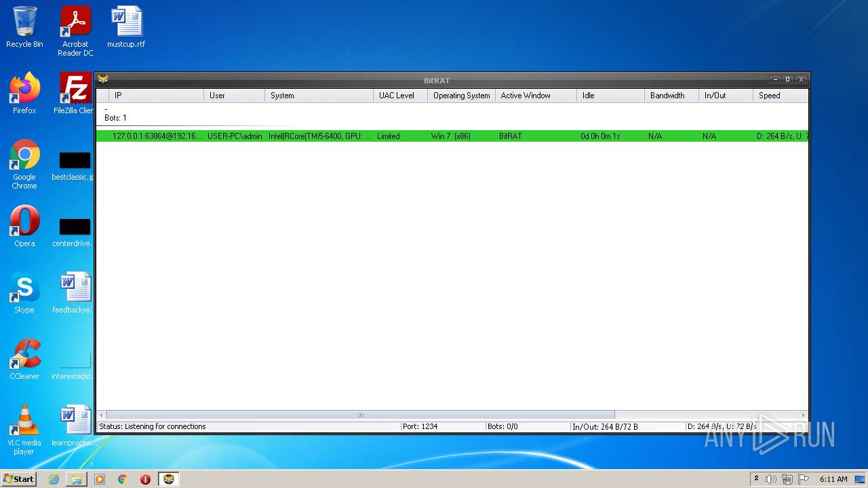The width and height of the screenshot is (868, 488).
Task: Click the Bots: 1 group label
Action: [115, 118]
